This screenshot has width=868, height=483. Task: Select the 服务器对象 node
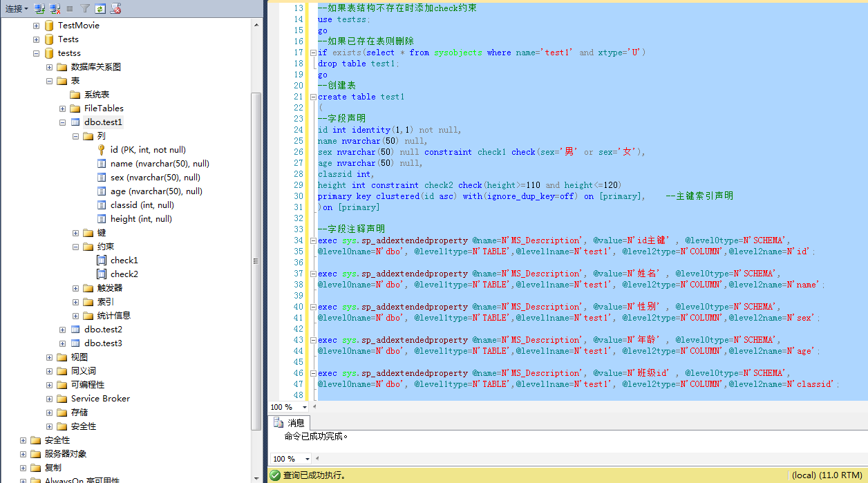(x=66, y=454)
